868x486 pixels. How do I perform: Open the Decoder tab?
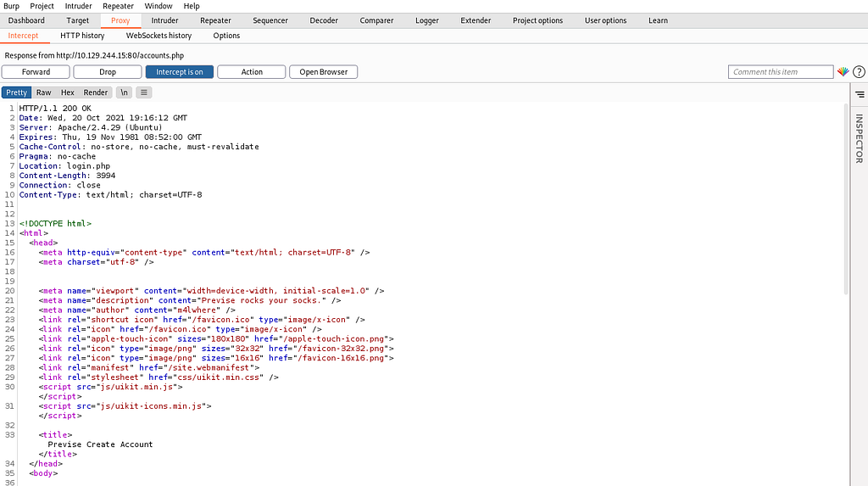[x=324, y=20]
